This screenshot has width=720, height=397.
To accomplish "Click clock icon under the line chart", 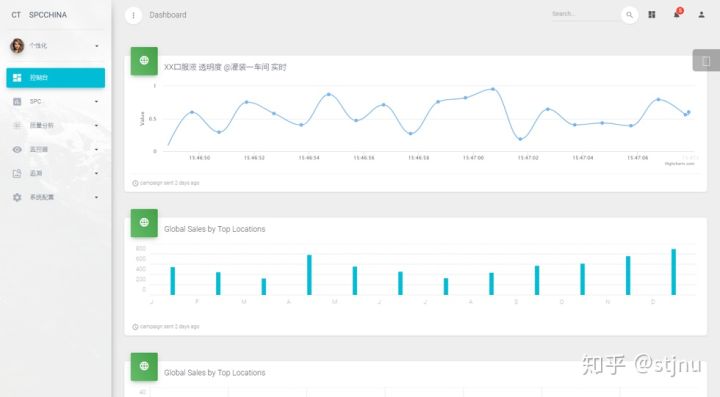I will (x=135, y=183).
